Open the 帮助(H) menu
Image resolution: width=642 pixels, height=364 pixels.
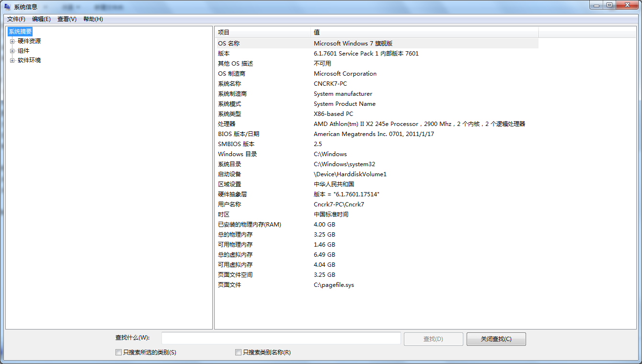(93, 19)
